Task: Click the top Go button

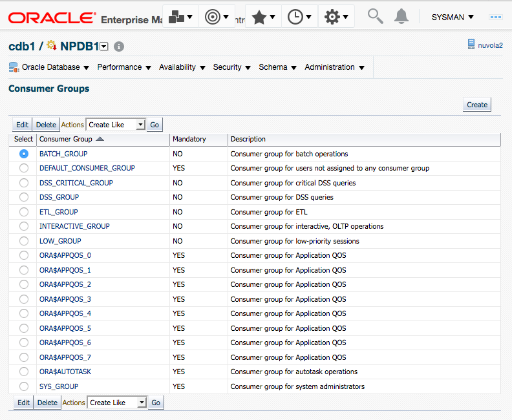Action: (x=155, y=125)
